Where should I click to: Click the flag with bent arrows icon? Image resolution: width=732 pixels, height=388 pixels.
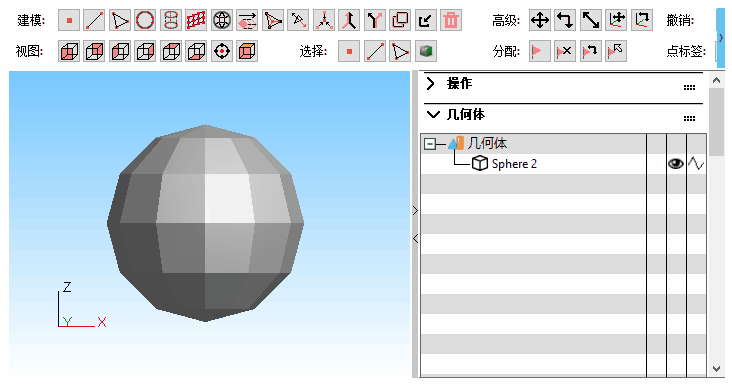[x=591, y=51]
